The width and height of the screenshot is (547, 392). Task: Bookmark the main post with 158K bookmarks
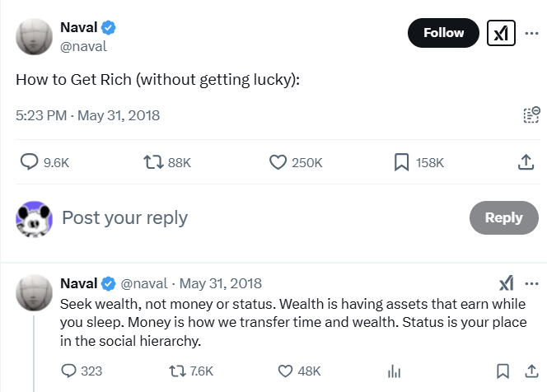[x=402, y=163]
